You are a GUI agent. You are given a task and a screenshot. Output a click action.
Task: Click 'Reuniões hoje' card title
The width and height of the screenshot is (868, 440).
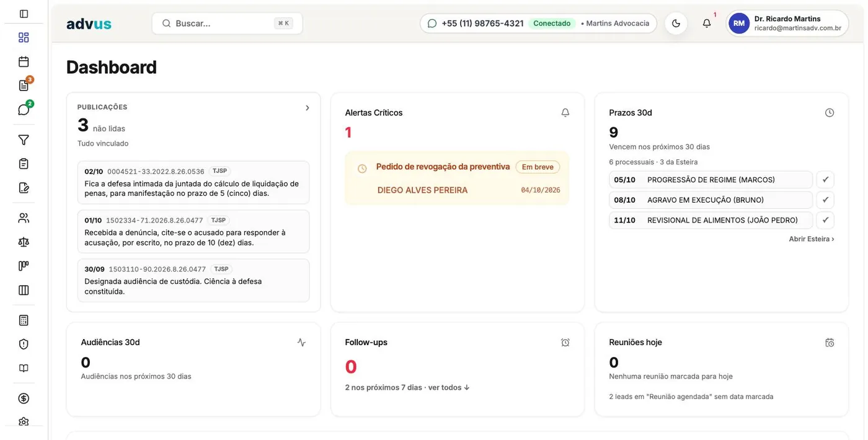(x=635, y=342)
